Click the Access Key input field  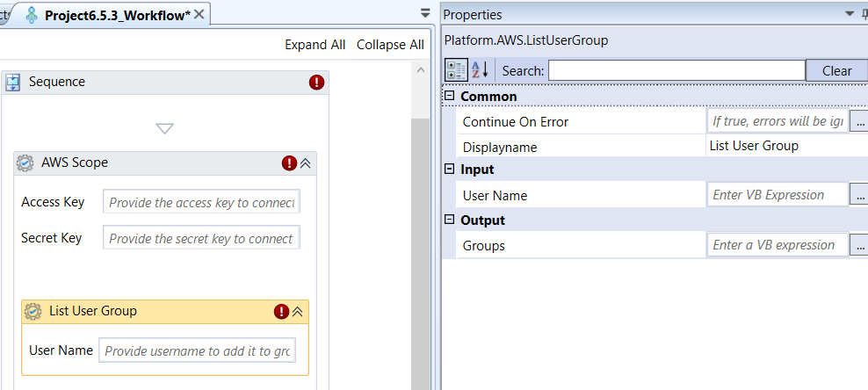[x=201, y=203]
